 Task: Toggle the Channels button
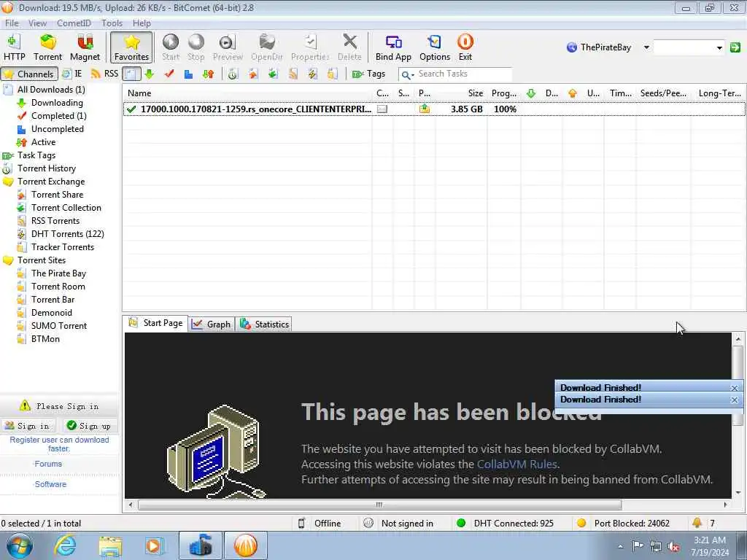tap(29, 74)
